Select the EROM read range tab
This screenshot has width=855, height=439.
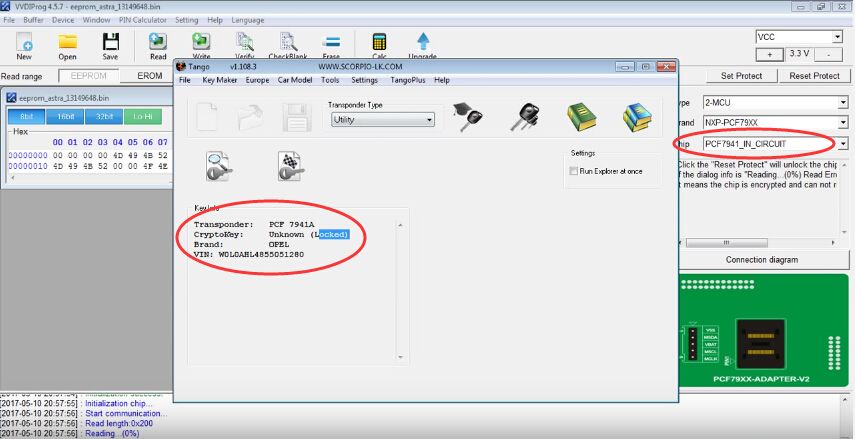149,76
